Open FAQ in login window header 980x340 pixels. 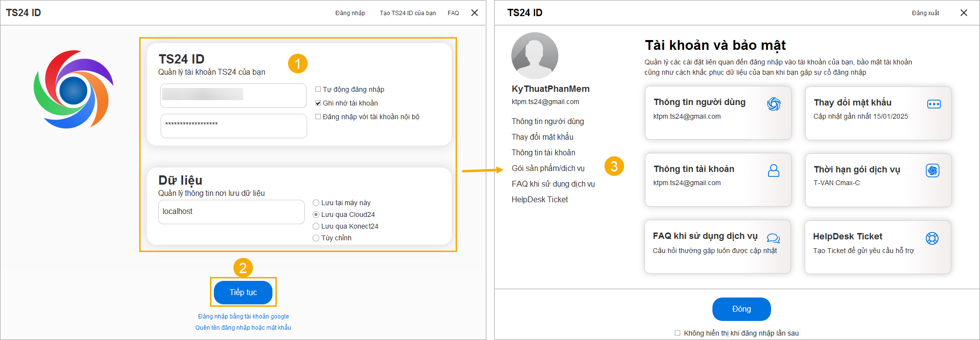pyautogui.click(x=453, y=13)
